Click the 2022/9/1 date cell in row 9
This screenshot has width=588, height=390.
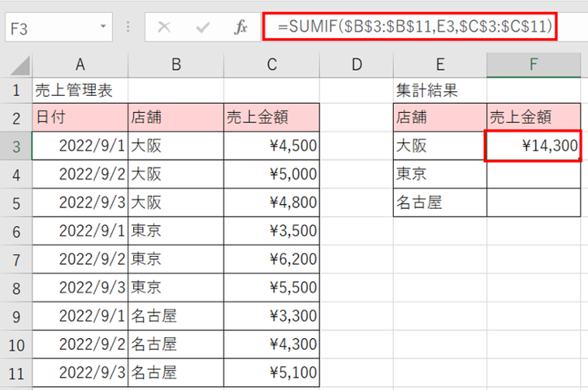pos(80,316)
